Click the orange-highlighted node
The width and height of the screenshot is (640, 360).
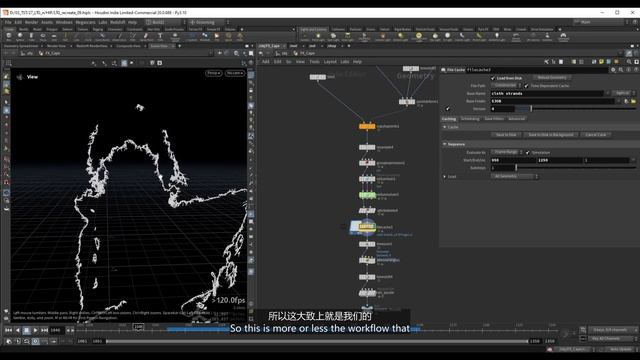[367, 126]
